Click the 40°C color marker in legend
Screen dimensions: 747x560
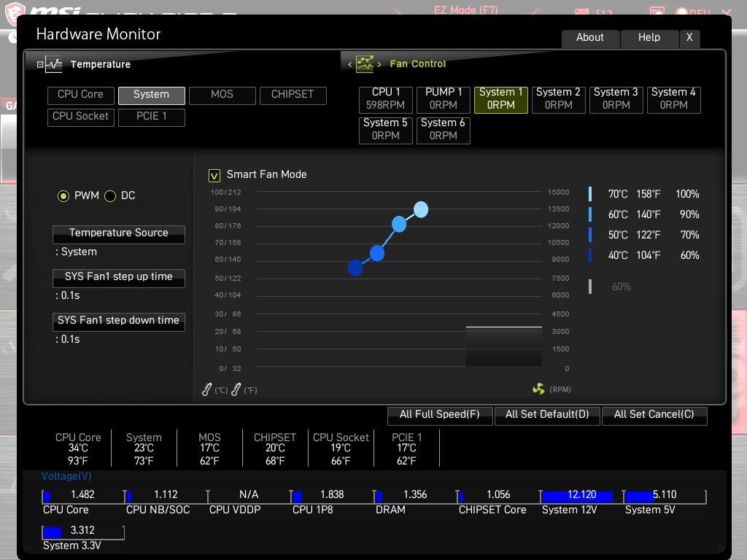(x=590, y=255)
